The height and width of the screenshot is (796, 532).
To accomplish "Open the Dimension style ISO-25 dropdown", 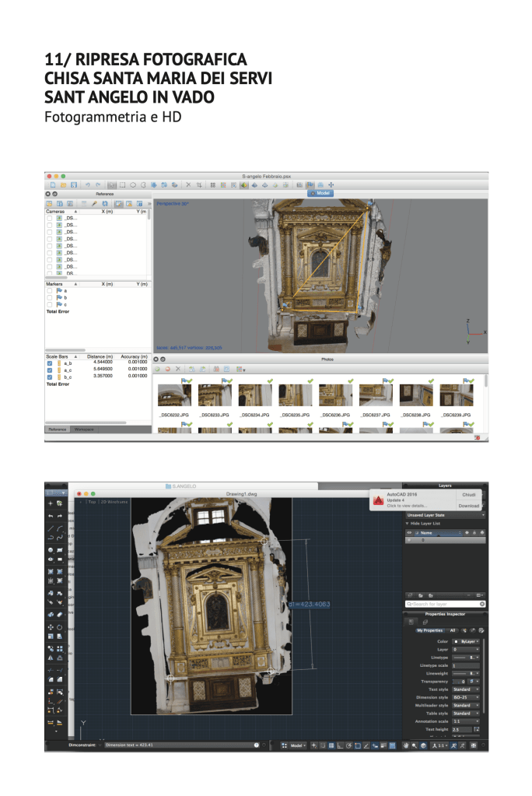I will pyautogui.click(x=465, y=697).
